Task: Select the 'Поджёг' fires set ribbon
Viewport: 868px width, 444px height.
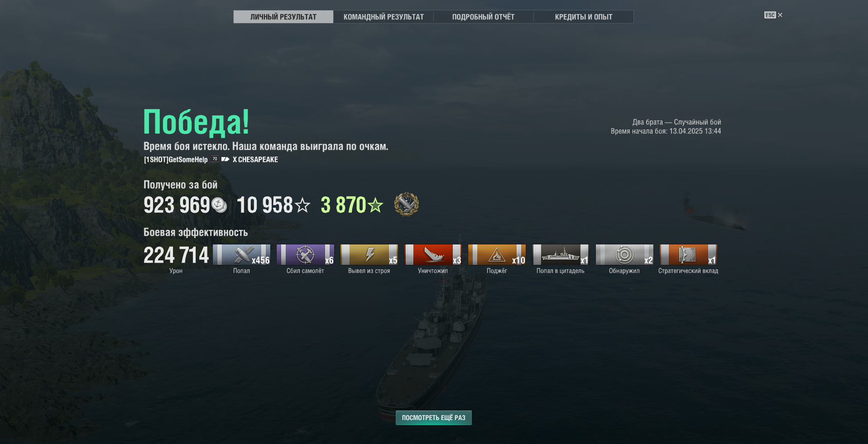Action: 497,254
